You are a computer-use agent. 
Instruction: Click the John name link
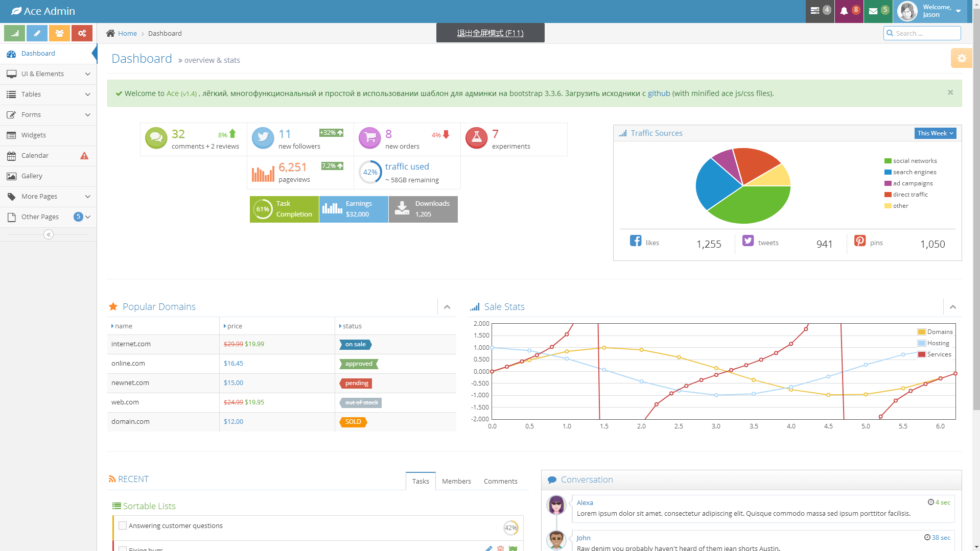pos(584,538)
